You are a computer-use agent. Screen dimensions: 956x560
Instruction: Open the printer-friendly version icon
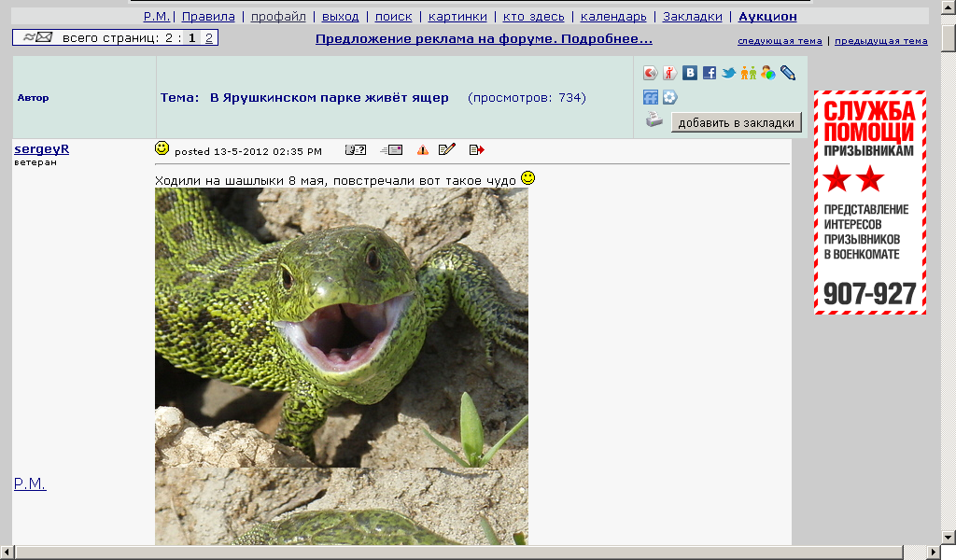tap(654, 119)
